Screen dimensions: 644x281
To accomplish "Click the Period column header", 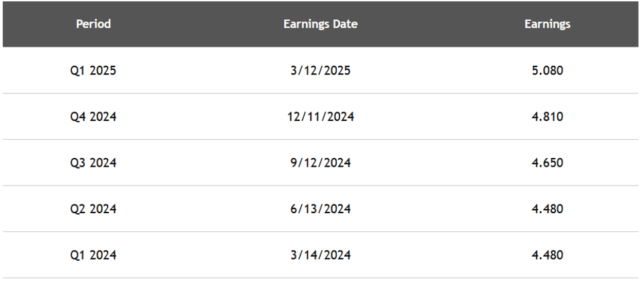I will (x=93, y=24).
